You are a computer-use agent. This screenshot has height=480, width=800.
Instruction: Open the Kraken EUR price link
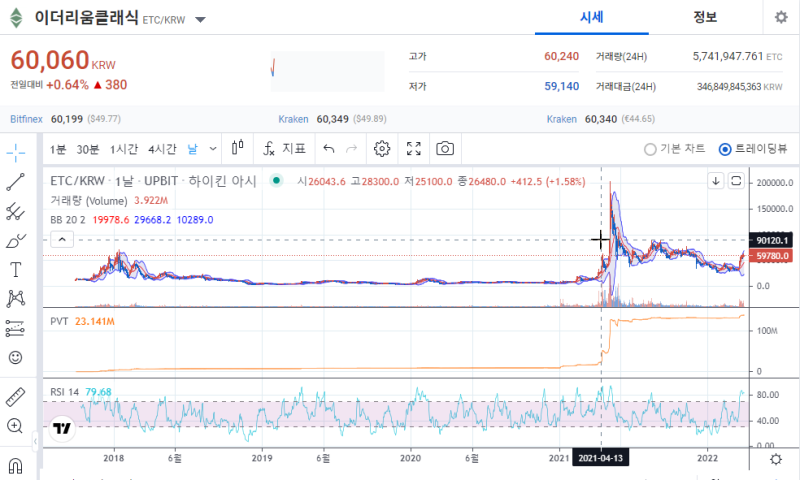pyautogui.click(x=562, y=119)
